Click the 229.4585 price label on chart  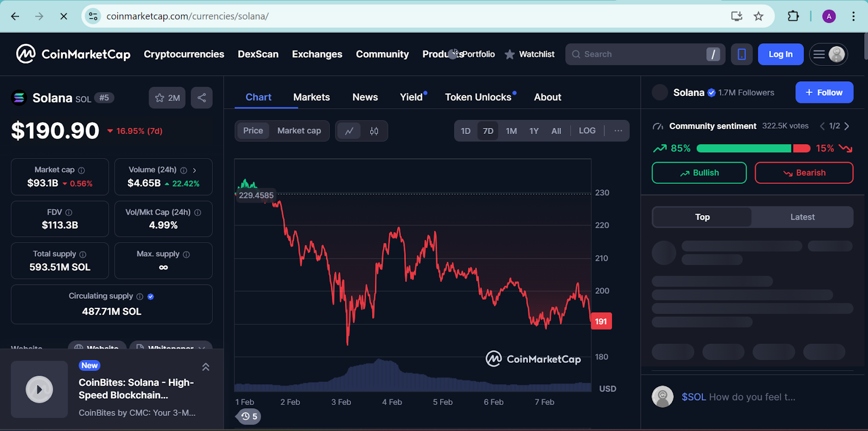point(256,195)
